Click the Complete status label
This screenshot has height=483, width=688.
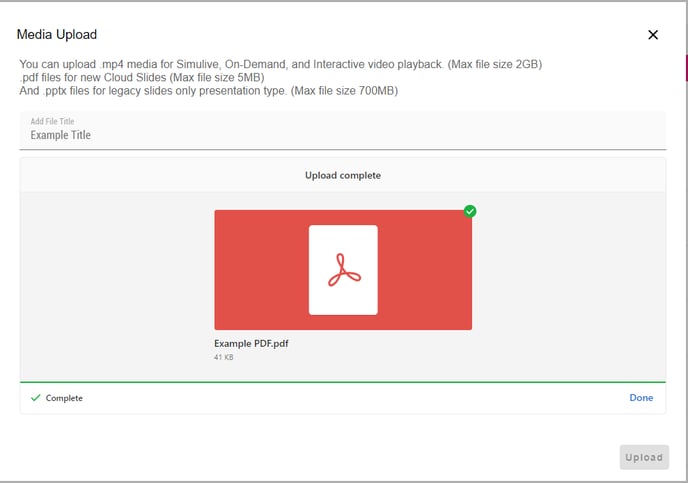coord(64,398)
